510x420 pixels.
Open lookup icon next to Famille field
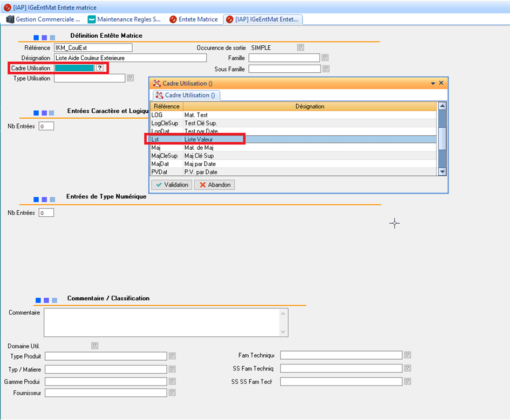[325, 58]
